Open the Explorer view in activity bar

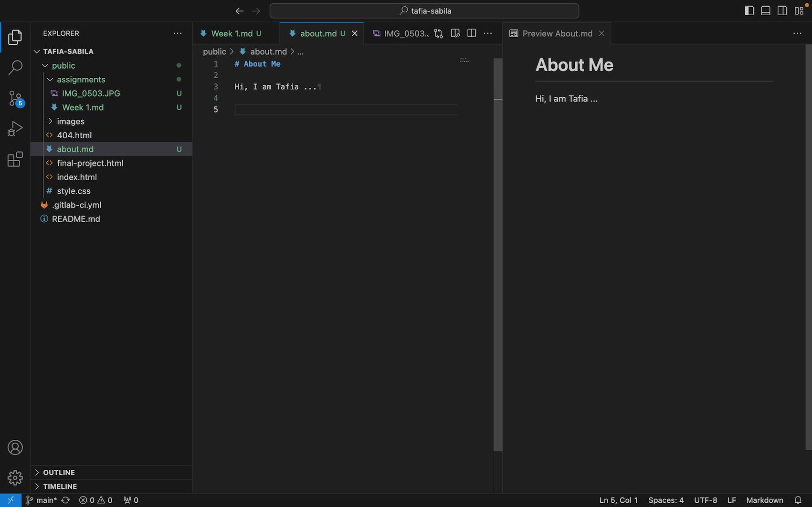15,37
